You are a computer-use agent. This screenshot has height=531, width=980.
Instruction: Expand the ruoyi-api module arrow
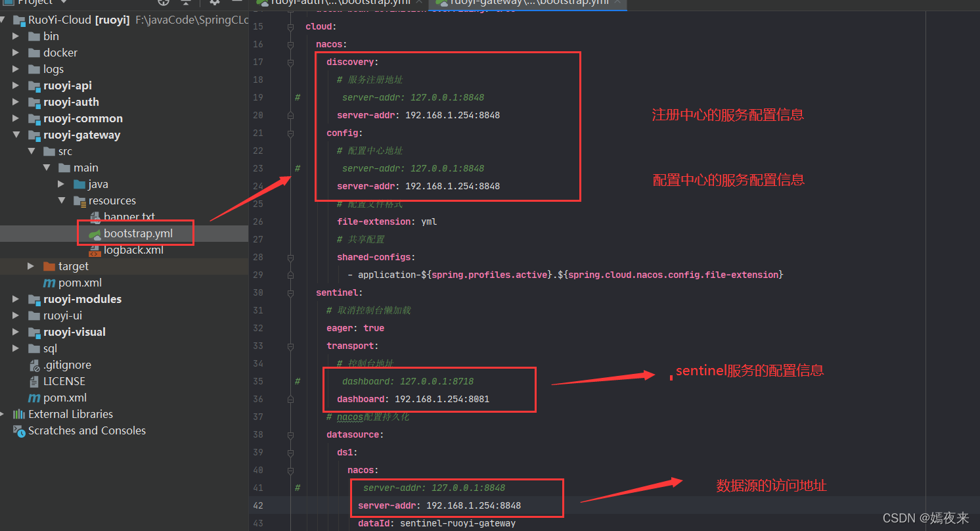[16, 86]
